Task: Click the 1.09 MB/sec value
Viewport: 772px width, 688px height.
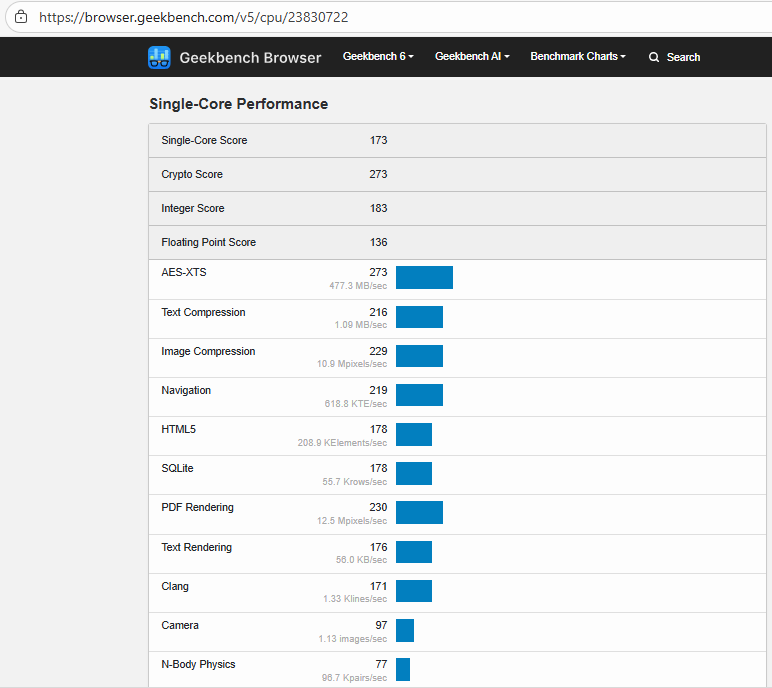Action: pyautogui.click(x=361, y=325)
